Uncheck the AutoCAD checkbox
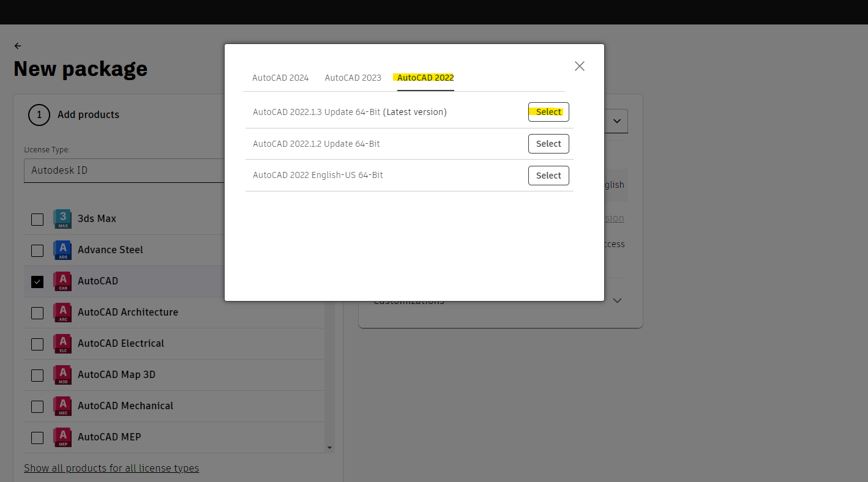868x482 pixels. coord(37,281)
